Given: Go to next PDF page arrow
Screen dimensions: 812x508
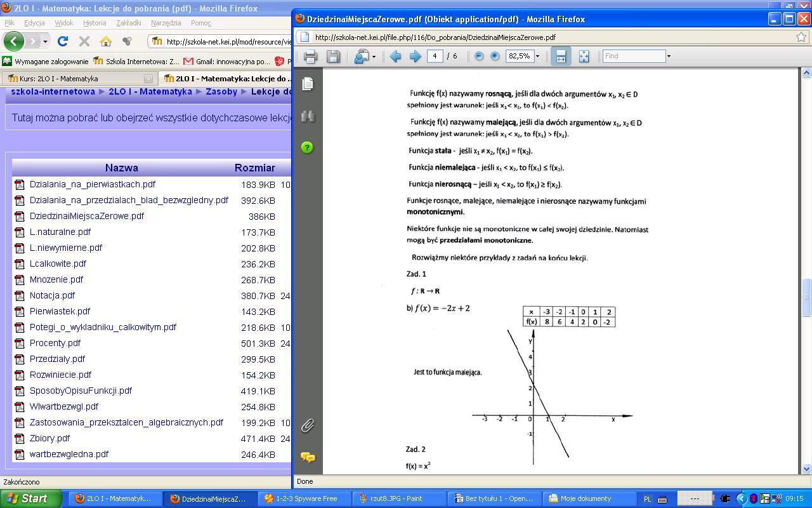Looking at the screenshot, I should pos(416,57).
